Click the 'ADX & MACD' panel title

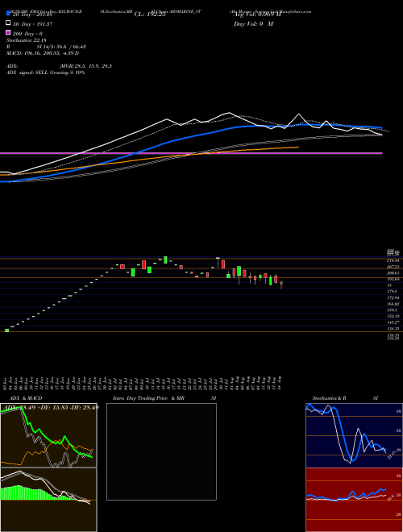26,398
